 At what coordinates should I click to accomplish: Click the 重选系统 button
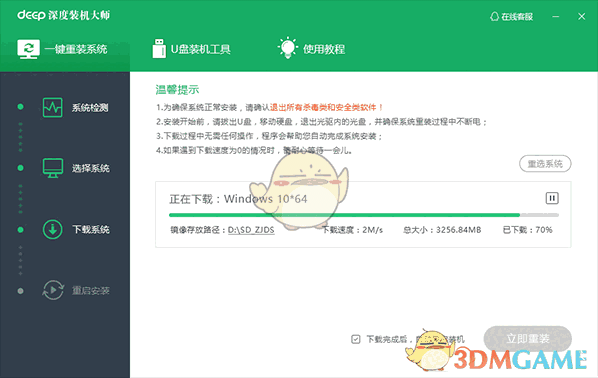pos(545,164)
